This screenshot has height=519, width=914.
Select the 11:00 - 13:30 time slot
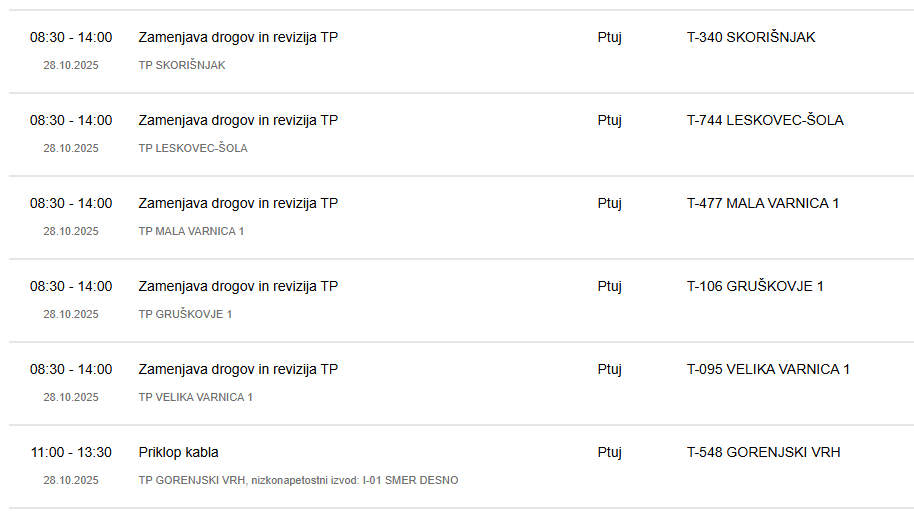point(71,453)
